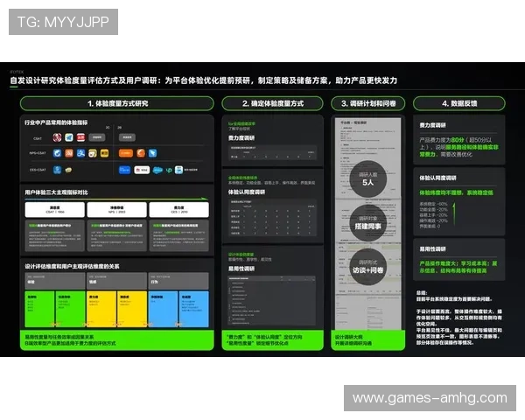Screen dimensions: 525x420
Task: Click the Salesforce cloud logo
Action: coord(157,170)
